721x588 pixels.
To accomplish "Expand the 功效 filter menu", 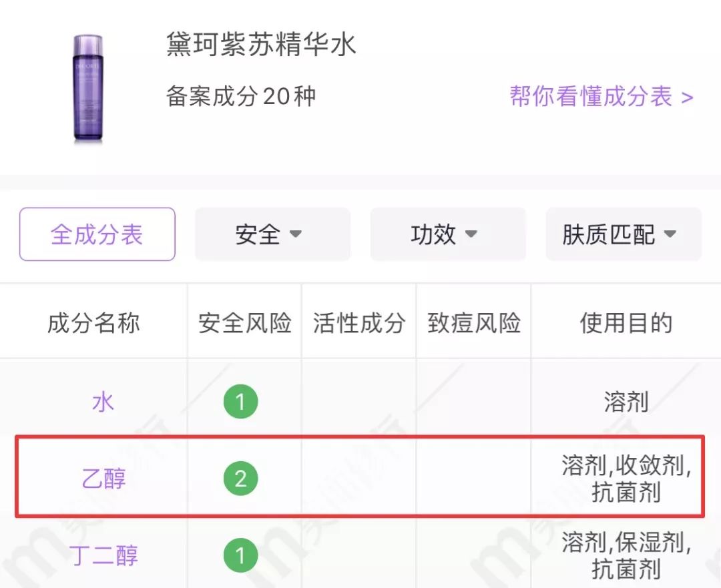I will (x=447, y=234).
